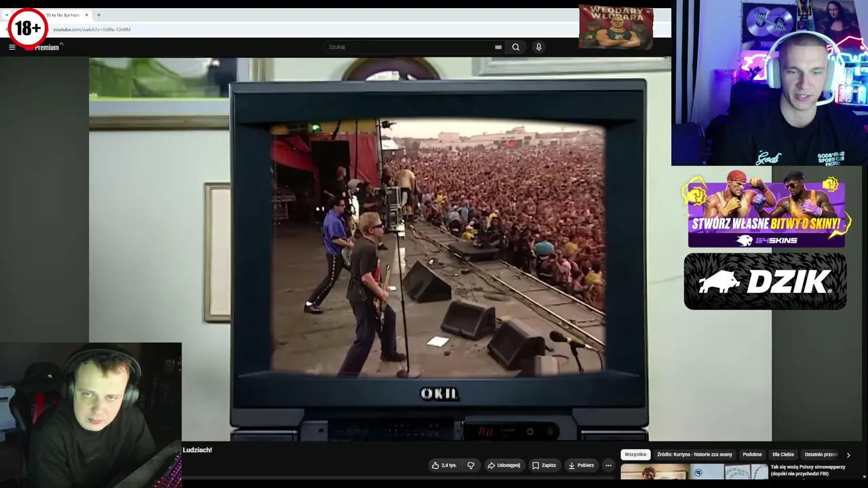Select the Podobne filter chip

tap(752, 454)
